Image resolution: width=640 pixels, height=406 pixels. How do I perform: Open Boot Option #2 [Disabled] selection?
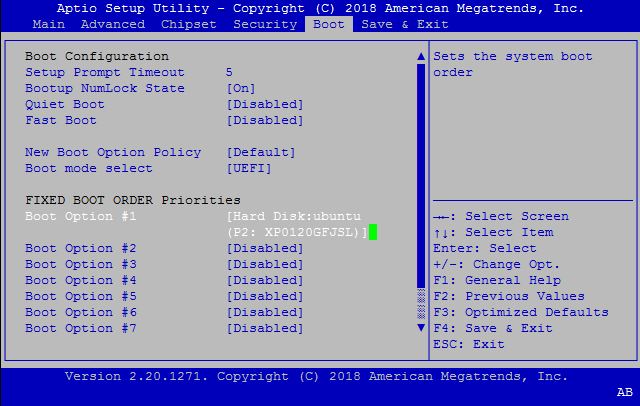tap(265, 248)
